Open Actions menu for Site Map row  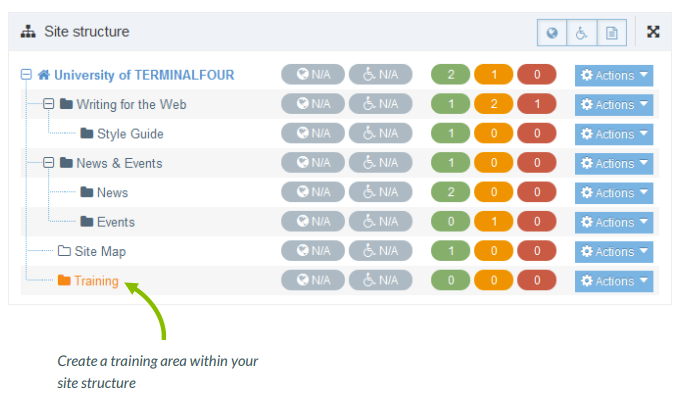(x=614, y=252)
